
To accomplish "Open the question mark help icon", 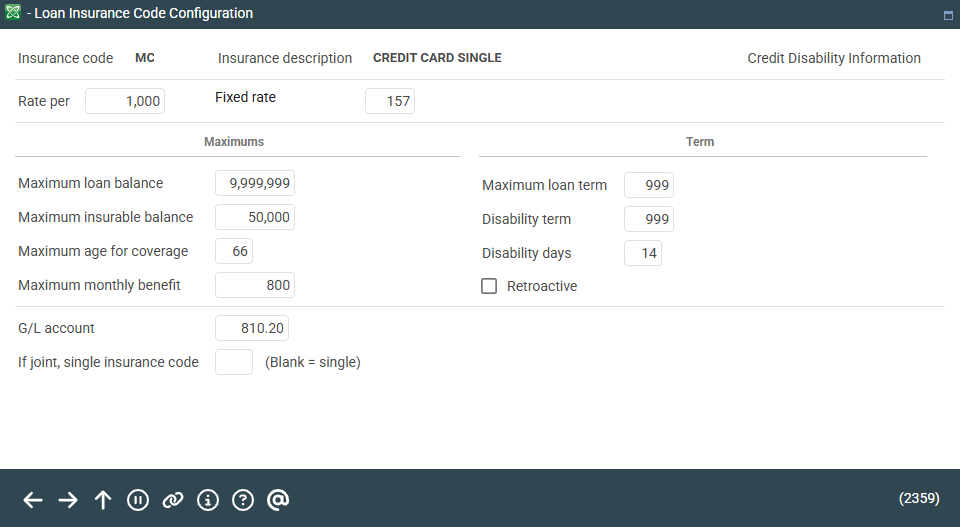I will [243, 500].
